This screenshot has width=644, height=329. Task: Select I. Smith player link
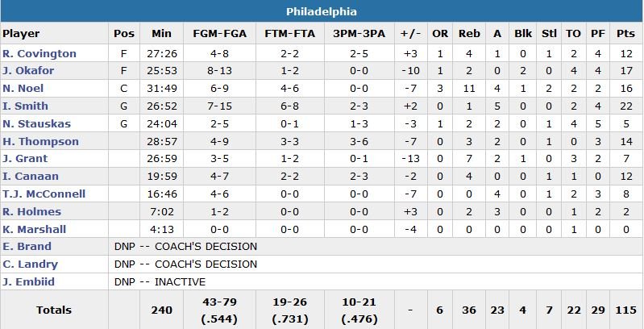(26, 106)
